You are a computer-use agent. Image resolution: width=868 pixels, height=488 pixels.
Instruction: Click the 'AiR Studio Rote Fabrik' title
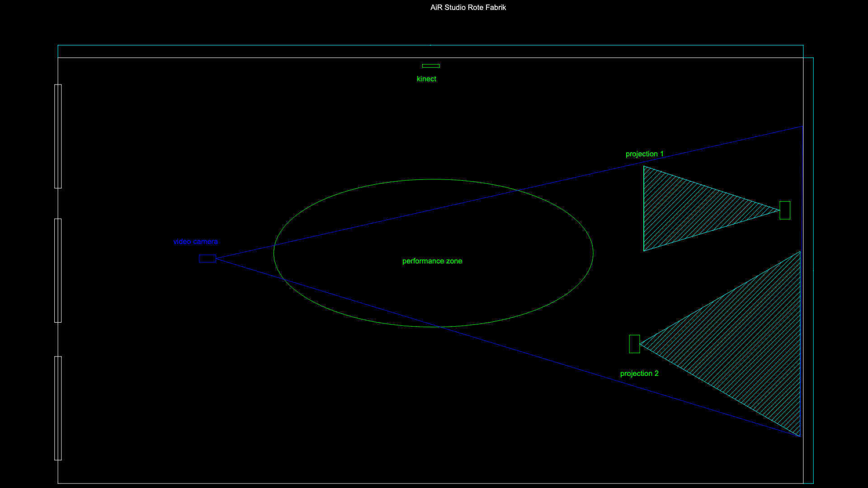click(468, 8)
